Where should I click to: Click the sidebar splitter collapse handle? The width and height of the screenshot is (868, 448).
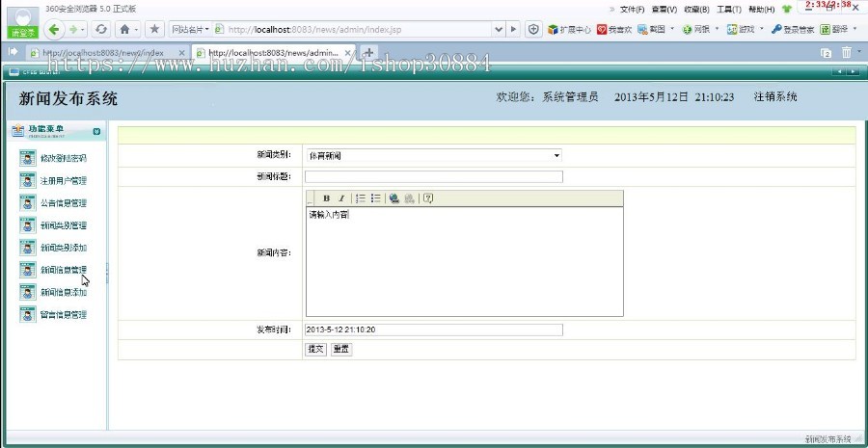coord(107,274)
